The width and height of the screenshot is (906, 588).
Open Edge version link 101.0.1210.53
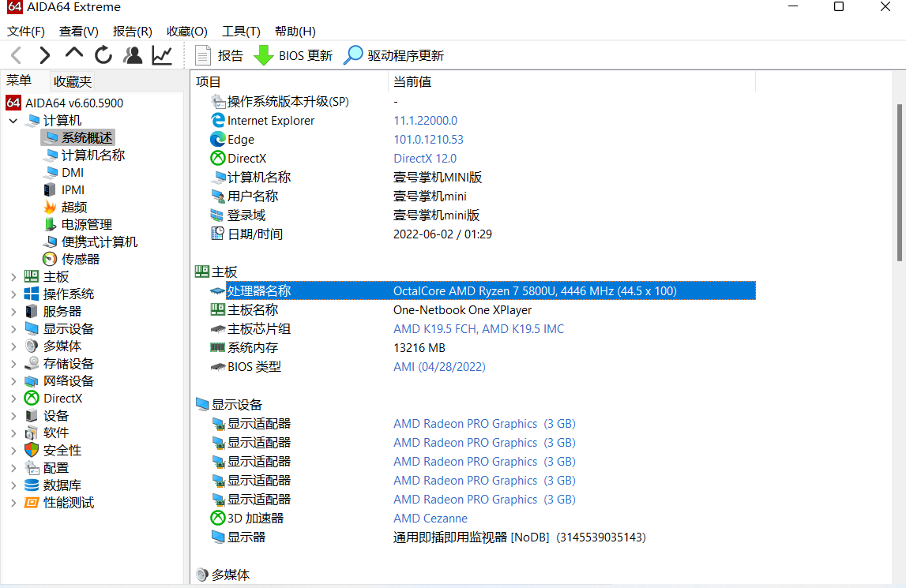click(428, 140)
